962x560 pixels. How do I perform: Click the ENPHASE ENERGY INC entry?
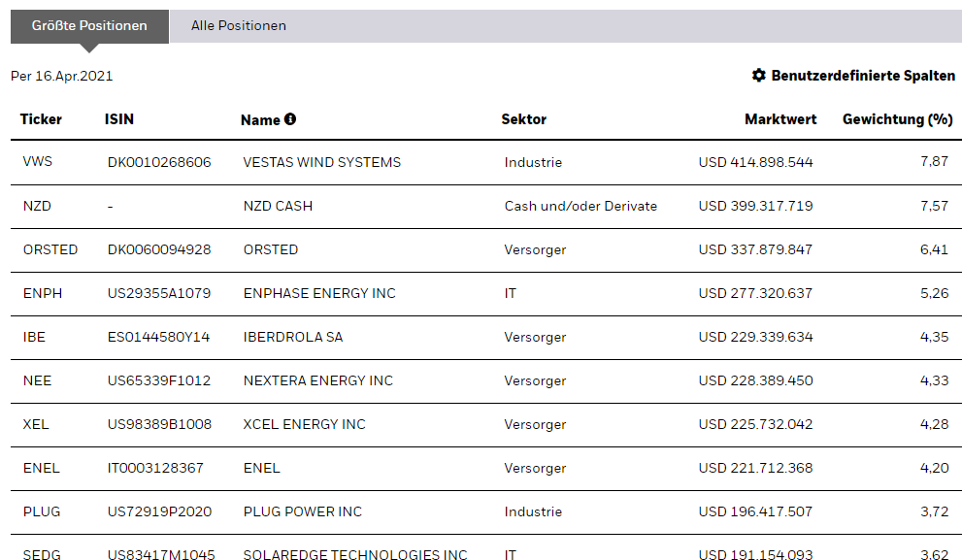tap(319, 293)
